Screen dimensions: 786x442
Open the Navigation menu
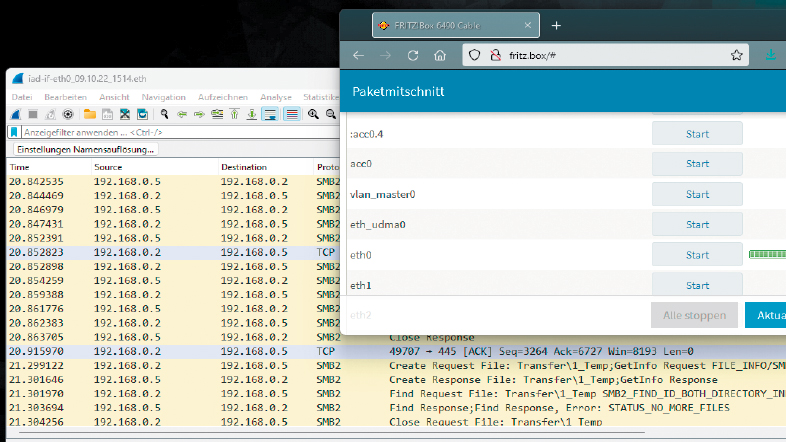(x=163, y=97)
